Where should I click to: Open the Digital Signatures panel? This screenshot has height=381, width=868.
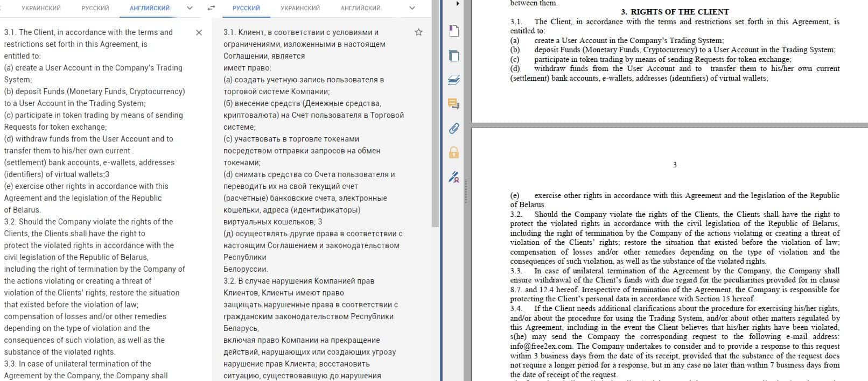pos(454,177)
